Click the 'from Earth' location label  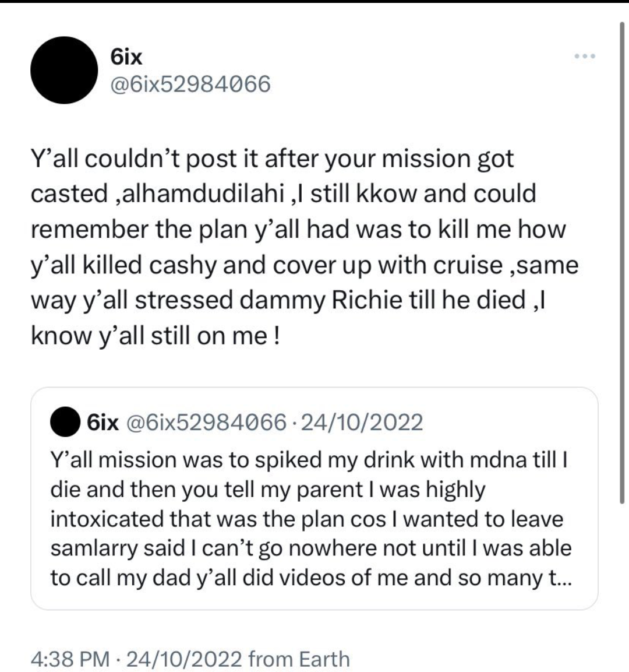[299, 659]
